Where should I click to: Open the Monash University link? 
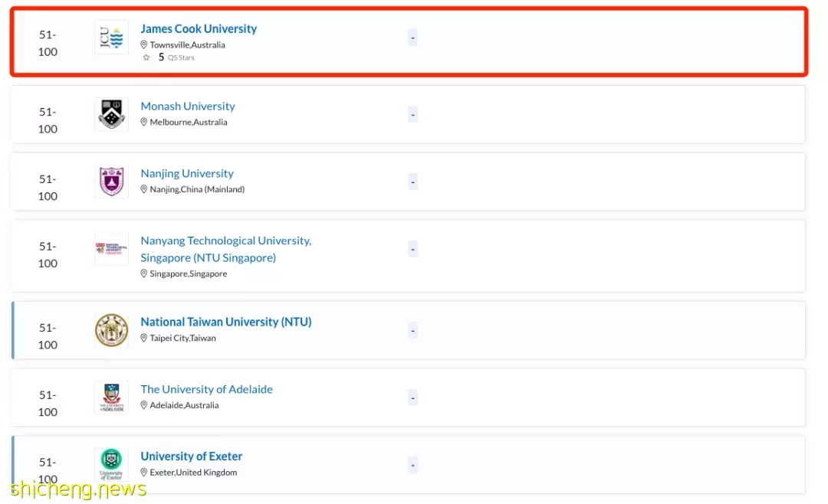[188, 106]
